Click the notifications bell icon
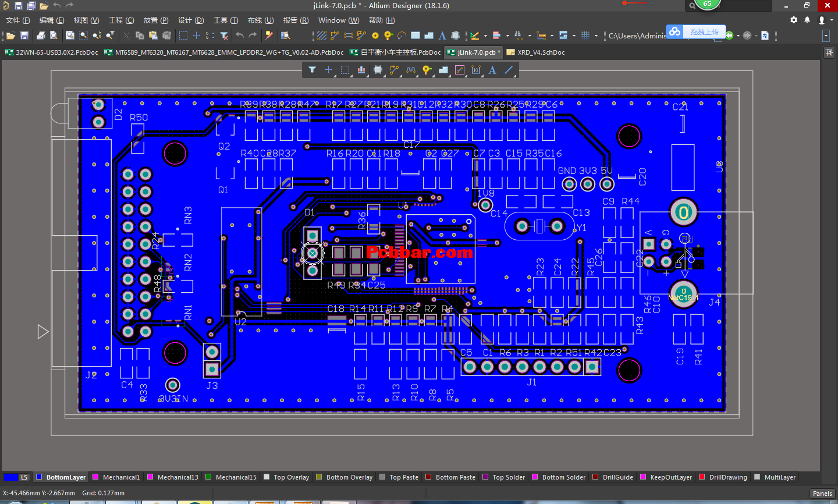The height and width of the screenshot is (504, 838). point(807,20)
